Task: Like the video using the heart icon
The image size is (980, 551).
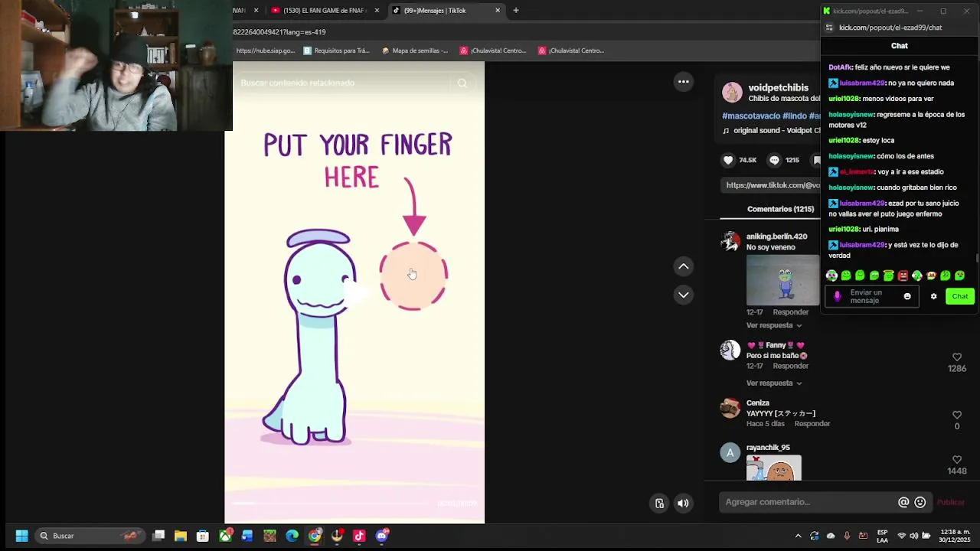Action: [x=728, y=160]
